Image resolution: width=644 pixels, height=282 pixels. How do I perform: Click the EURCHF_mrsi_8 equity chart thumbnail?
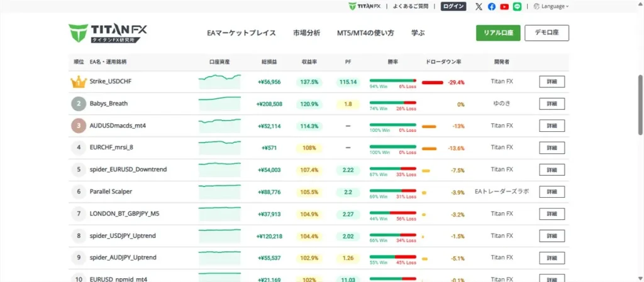pyautogui.click(x=219, y=148)
